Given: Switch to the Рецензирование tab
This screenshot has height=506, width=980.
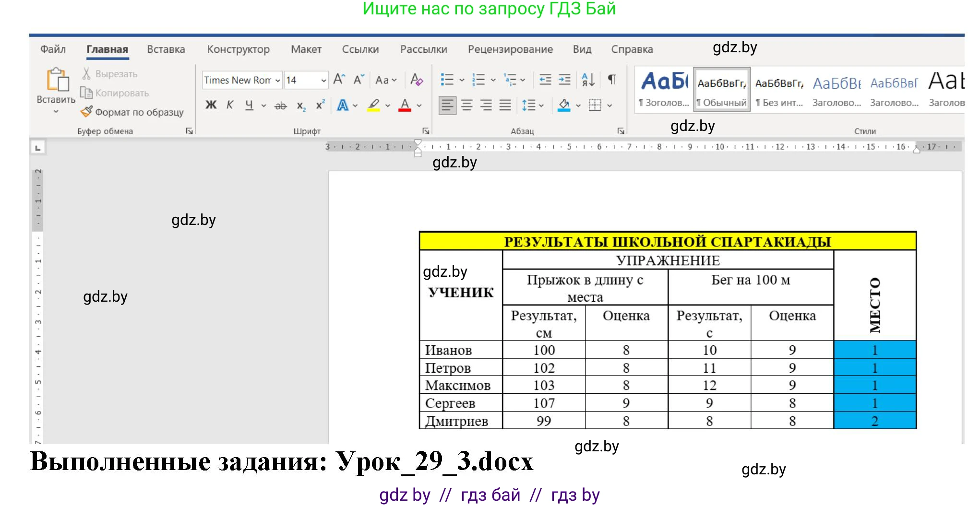Looking at the screenshot, I should pos(510,49).
